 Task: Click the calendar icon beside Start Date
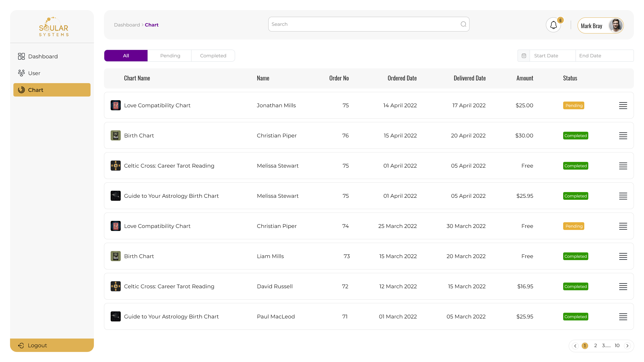524,56
